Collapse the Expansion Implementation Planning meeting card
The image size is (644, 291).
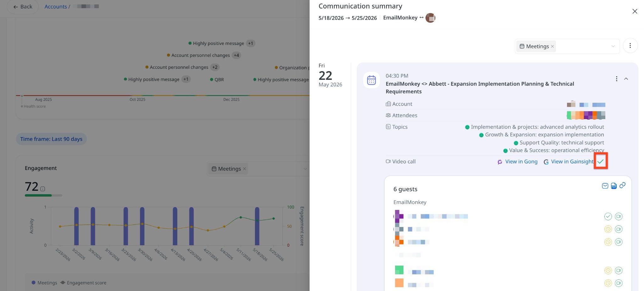[626, 79]
